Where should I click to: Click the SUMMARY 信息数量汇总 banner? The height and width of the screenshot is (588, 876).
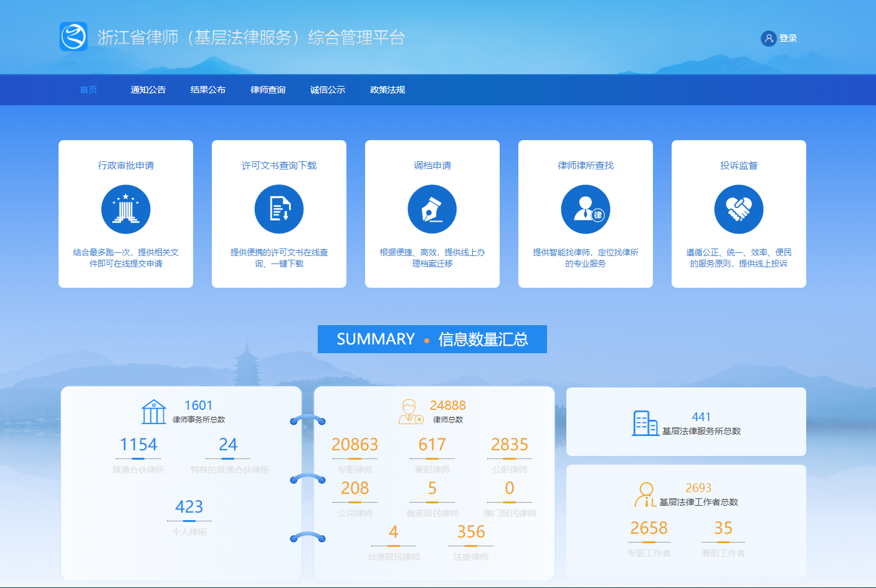click(432, 339)
